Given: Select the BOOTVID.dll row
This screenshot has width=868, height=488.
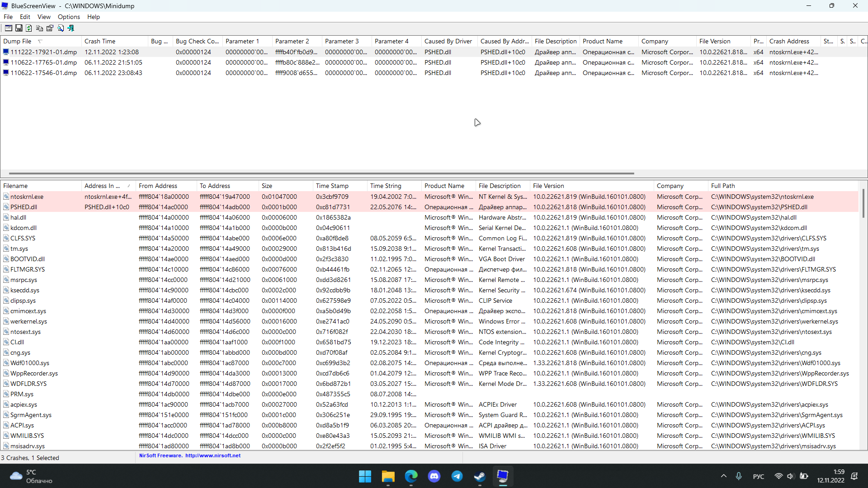Looking at the screenshot, I should (x=429, y=259).
